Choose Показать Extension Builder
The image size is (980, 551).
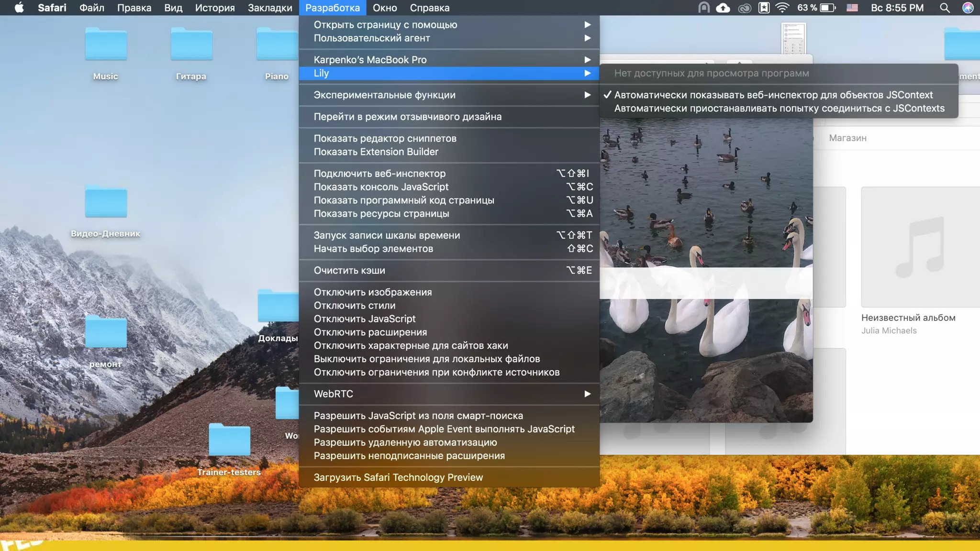click(x=449, y=152)
